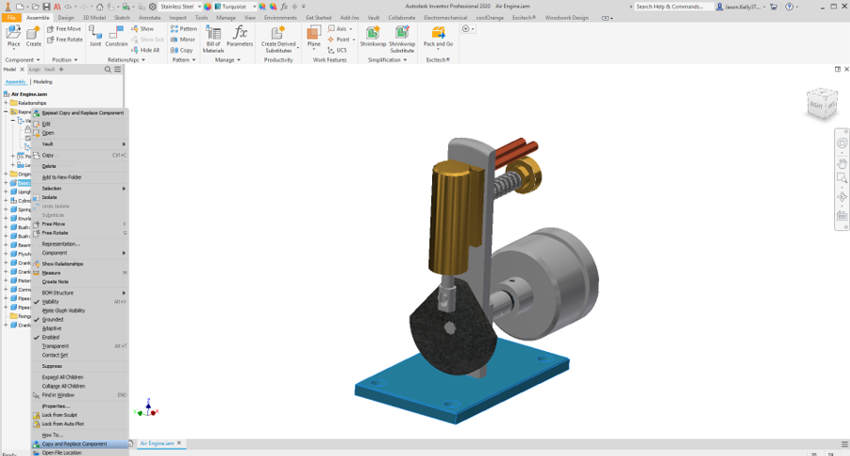The width and height of the screenshot is (850, 456).
Task: Toggle Visibility in the context menu
Action: tap(50, 301)
